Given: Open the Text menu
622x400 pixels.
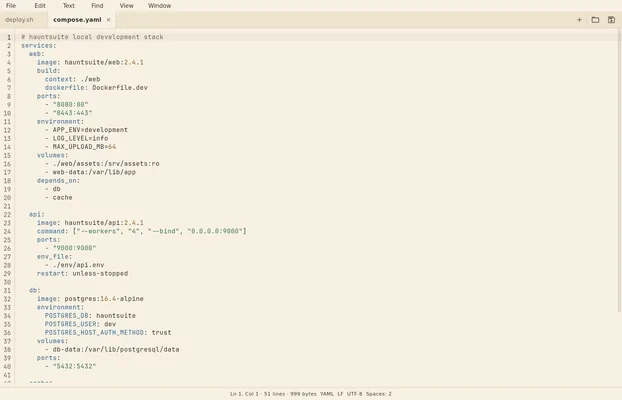Looking at the screenshot, I should [x=68, y=6].
